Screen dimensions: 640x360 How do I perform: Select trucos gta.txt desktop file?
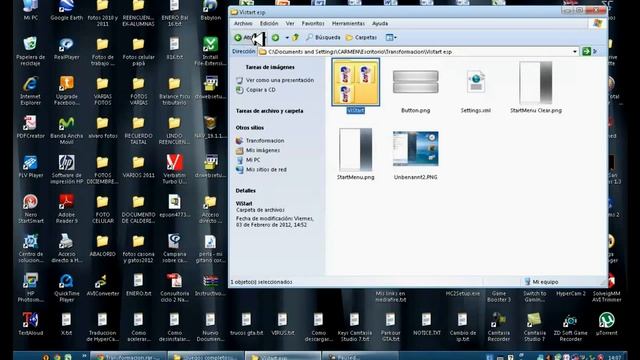[246, 324]
